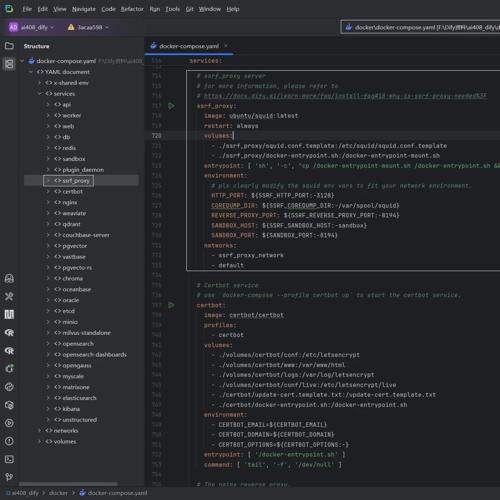Select the milvus-standalone item in the tree

86,333
